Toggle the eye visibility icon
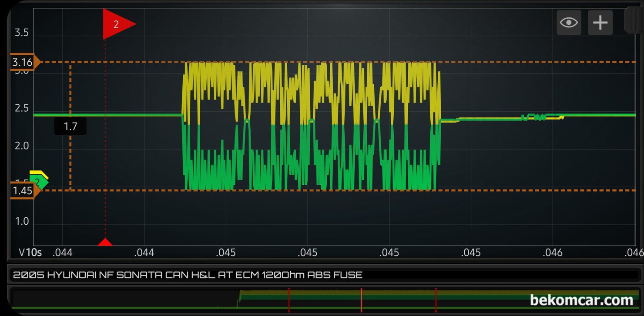The height and width of the screenshot is (316, 644). tap(569, 22)
